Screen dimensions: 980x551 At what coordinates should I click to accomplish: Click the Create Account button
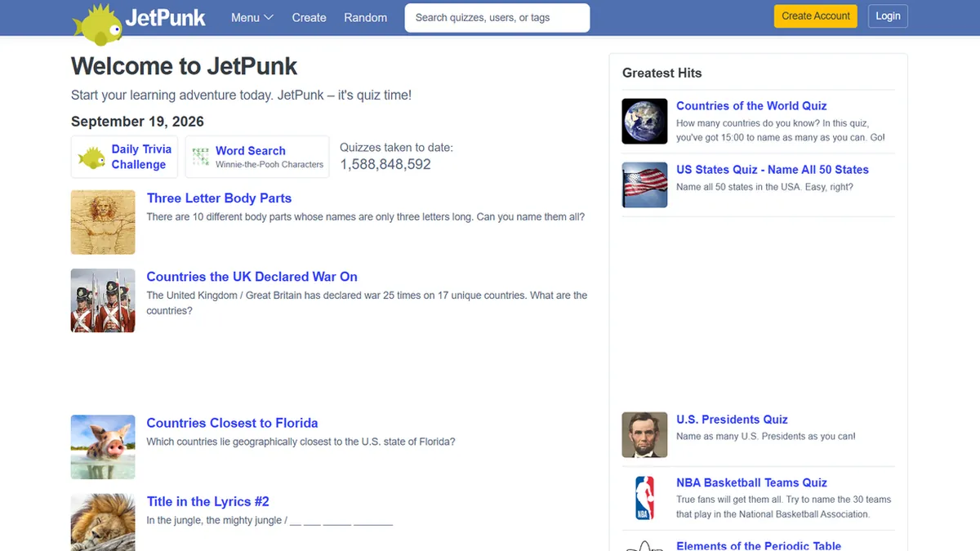tap(816, 16)
